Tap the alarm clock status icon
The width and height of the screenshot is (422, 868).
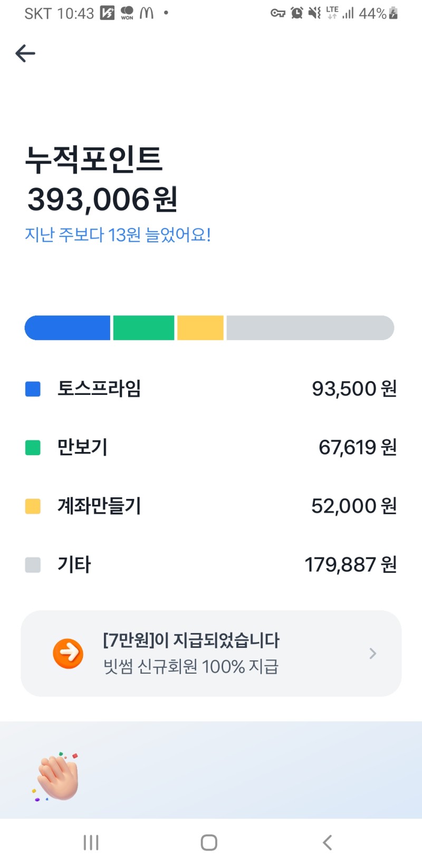click(x=297, y=13)
